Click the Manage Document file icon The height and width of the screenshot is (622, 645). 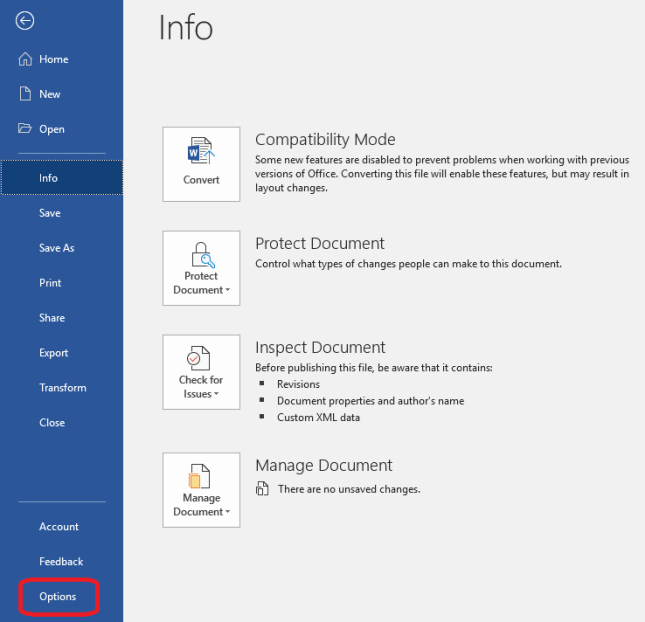[201, 476]
